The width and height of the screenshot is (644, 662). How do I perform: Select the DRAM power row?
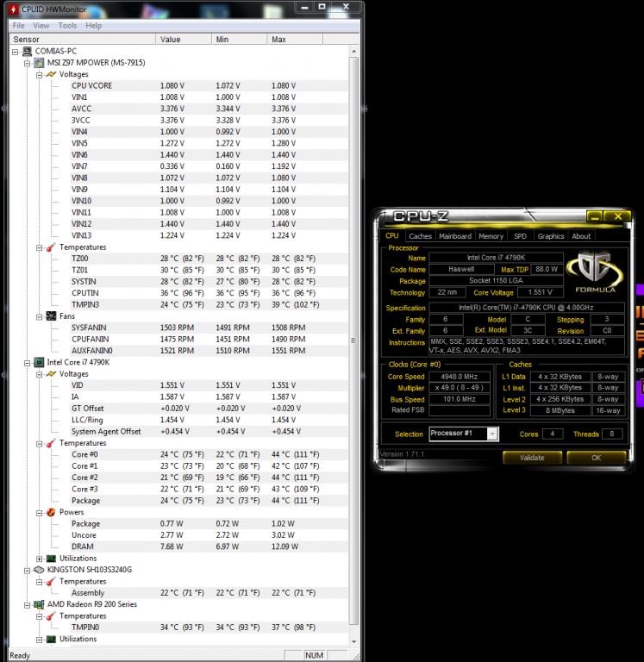click(209, 546)
